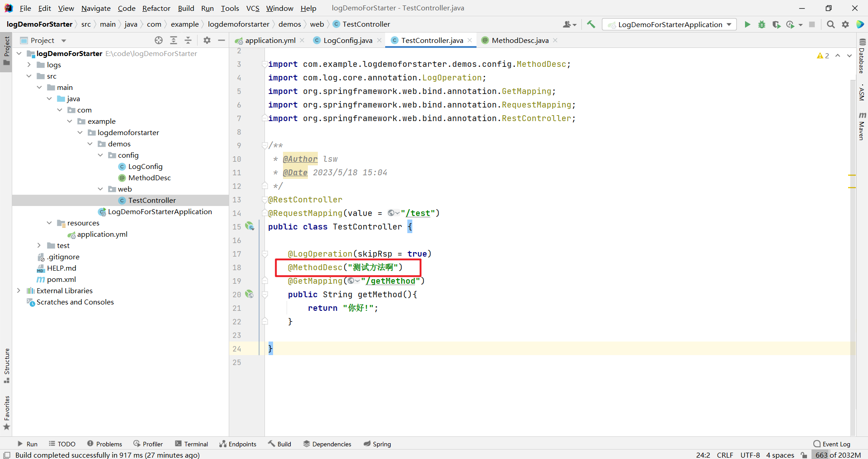Open the Terminal tool window
This screenshot has width=868, height=459.
tap(191, 444)
